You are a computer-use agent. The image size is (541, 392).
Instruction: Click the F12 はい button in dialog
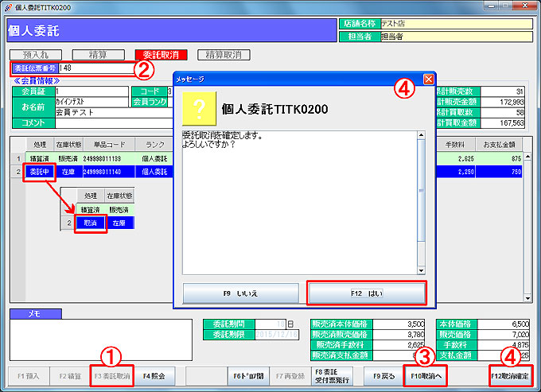click(367, 293)
